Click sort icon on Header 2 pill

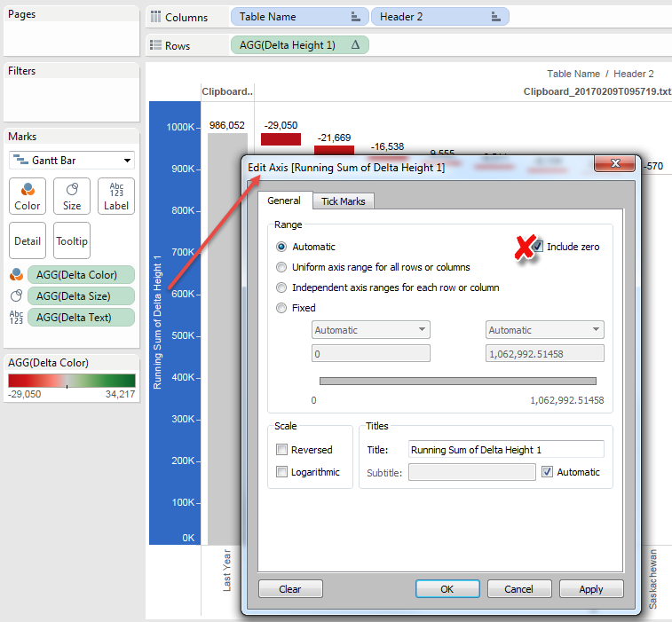point(496,17)
